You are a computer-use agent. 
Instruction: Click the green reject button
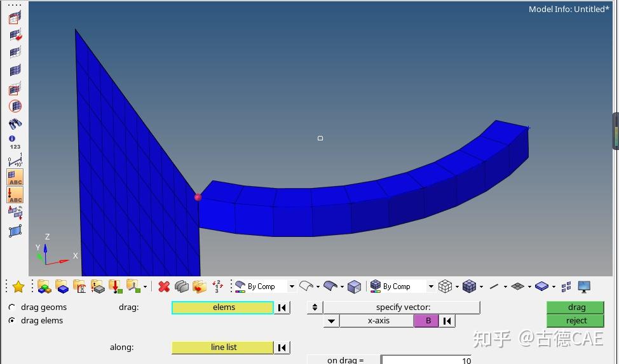click(x=575, y=321)
